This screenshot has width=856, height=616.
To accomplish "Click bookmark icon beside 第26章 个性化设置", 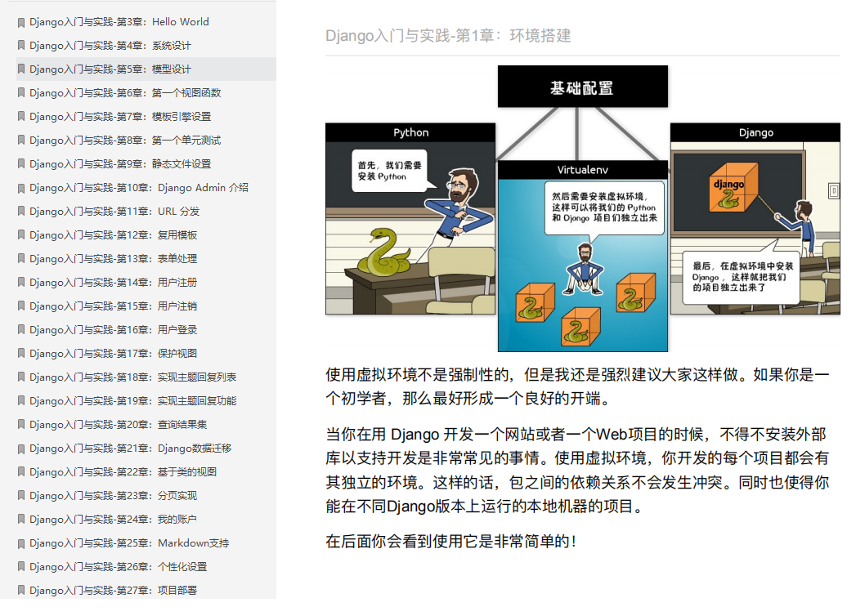I will tap(21, 567).
